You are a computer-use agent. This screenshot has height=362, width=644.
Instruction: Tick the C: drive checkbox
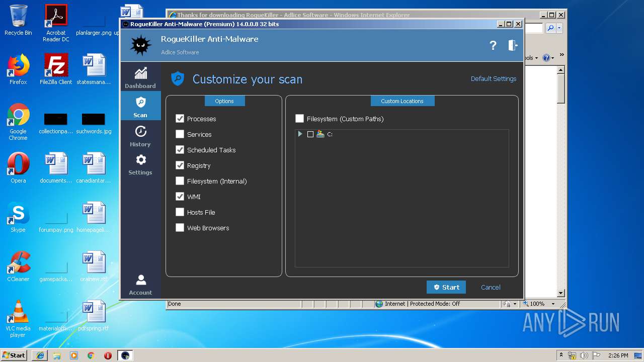click(x=310, y=134)
